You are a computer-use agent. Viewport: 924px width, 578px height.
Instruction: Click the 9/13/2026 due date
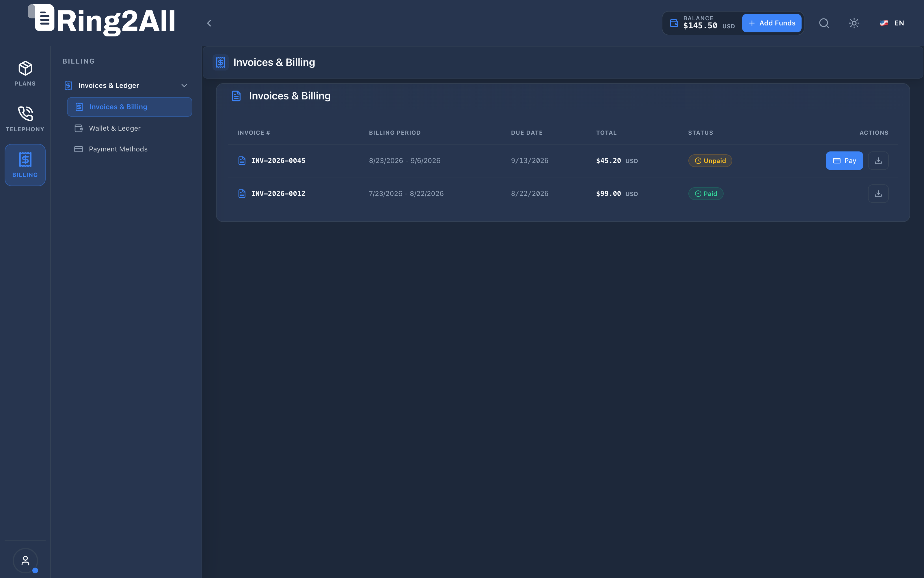click(530, 161)
